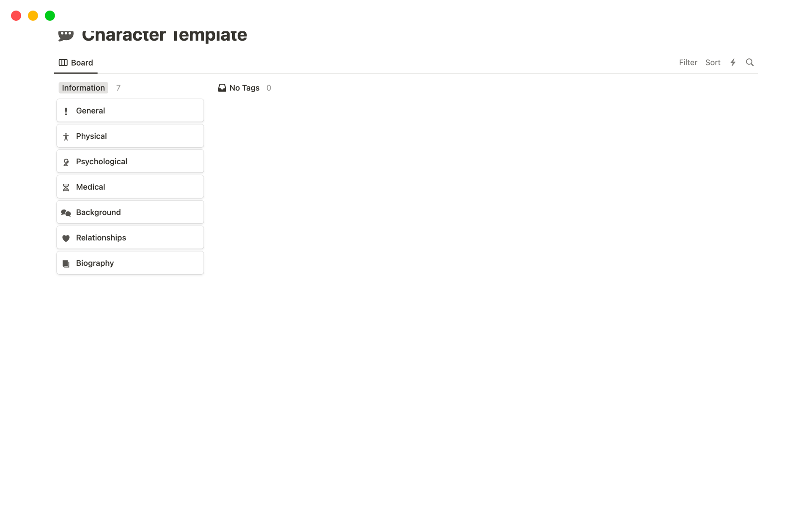
Task: Click the Psychological entry trophy icon
Action: pyautogui.click(x=66, y=162)
